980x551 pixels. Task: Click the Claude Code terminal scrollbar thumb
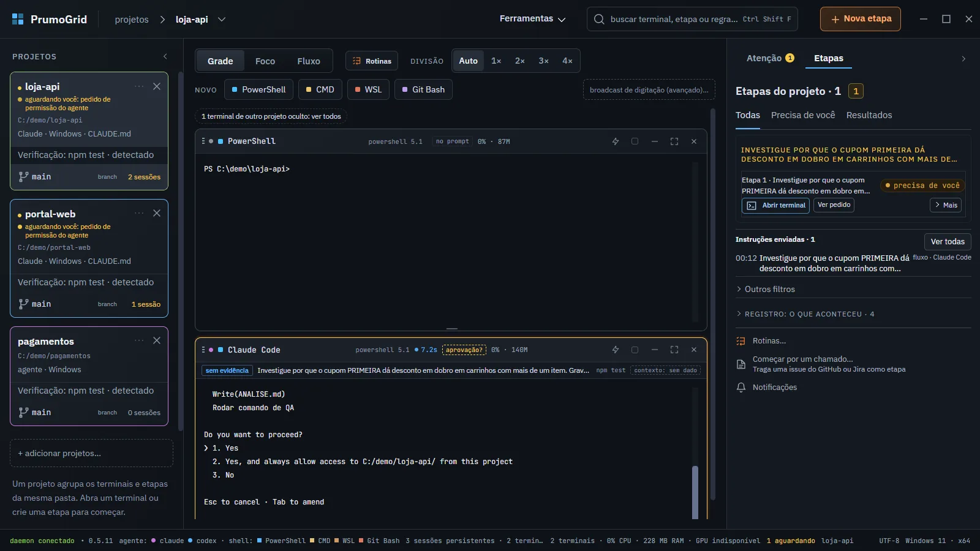click(x=695, y=492)
